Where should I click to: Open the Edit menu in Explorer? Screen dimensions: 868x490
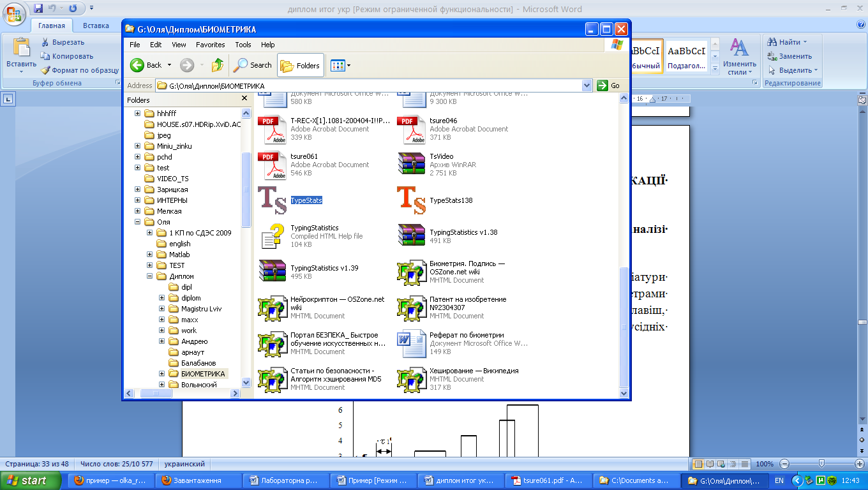click(x=156, y=45)
